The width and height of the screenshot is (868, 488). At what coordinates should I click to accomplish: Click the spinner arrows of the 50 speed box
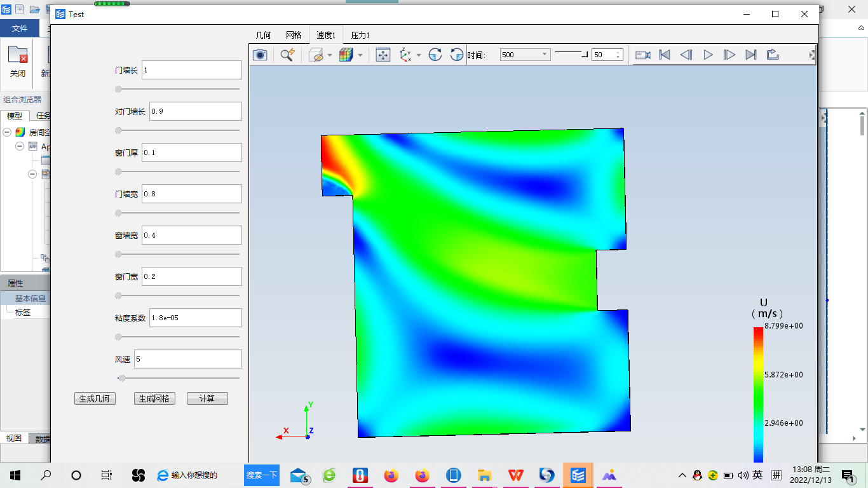[618, 55]
